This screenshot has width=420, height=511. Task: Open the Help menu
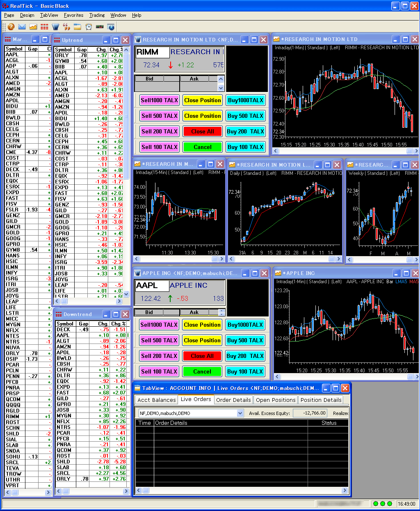pos(137,15)
